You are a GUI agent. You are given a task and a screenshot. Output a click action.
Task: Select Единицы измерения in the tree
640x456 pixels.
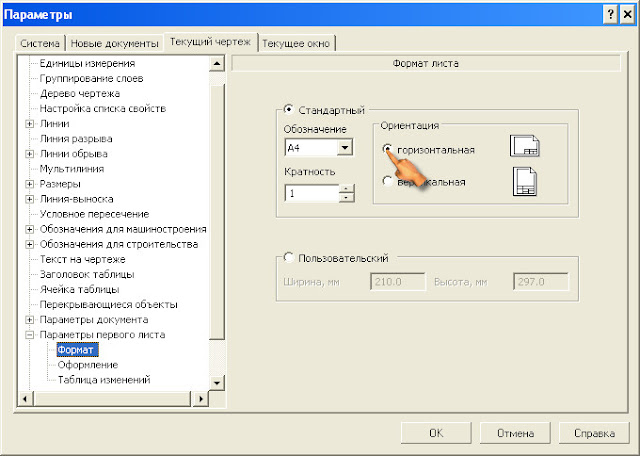(87, 64)
